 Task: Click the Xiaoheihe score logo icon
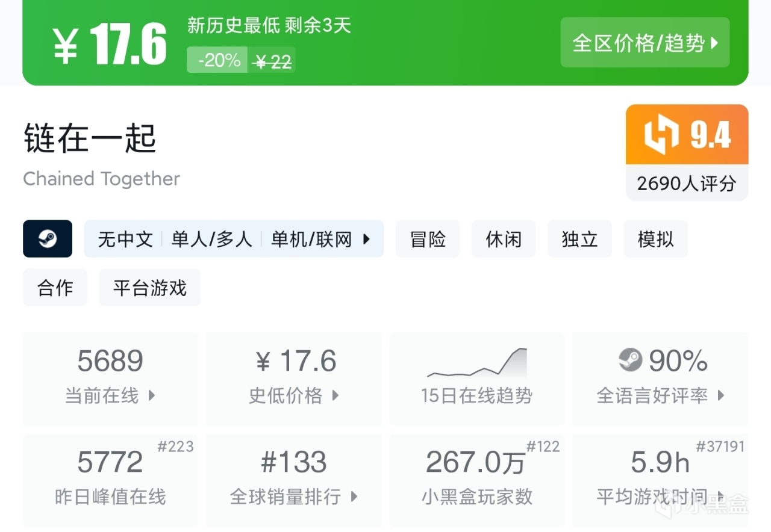[661, 134]
